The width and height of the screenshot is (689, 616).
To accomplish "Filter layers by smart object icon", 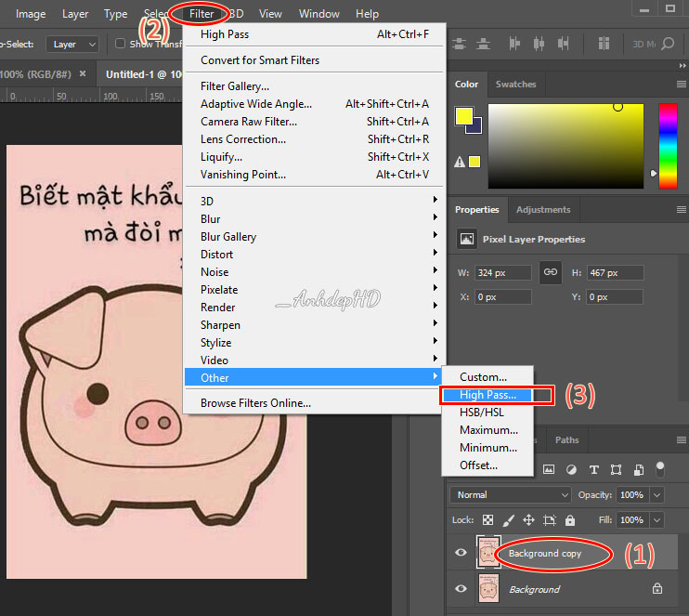I will 639,469.
